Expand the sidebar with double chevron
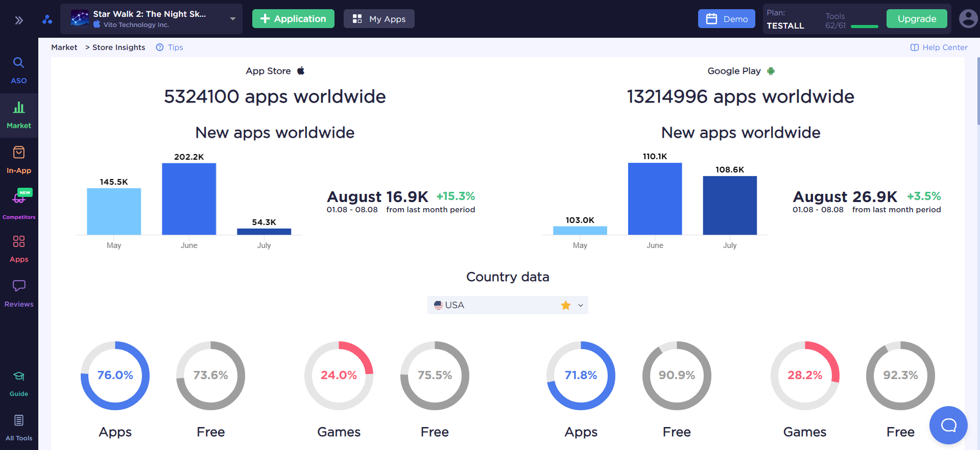 coord(19,20)
